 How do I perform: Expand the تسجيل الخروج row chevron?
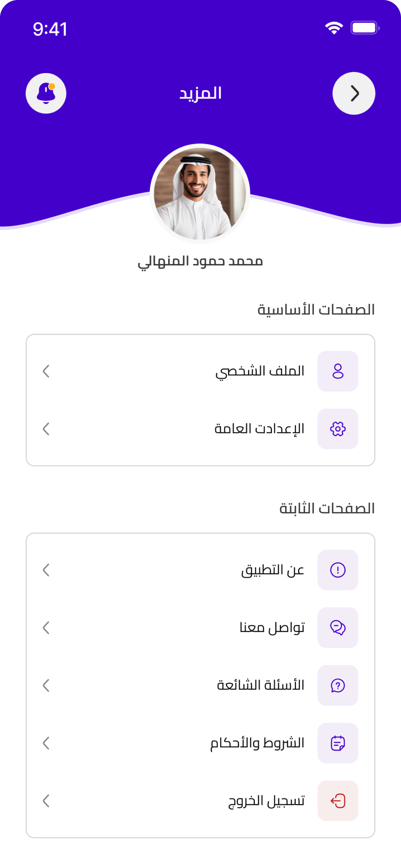pos(46,801)
